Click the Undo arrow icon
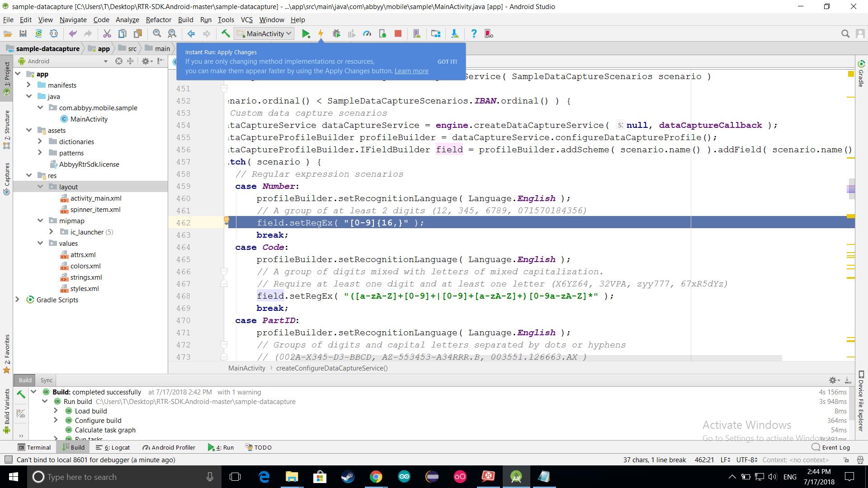Image resolution: width=868 pixels, height=488 pixels. [x=73, y=34]
